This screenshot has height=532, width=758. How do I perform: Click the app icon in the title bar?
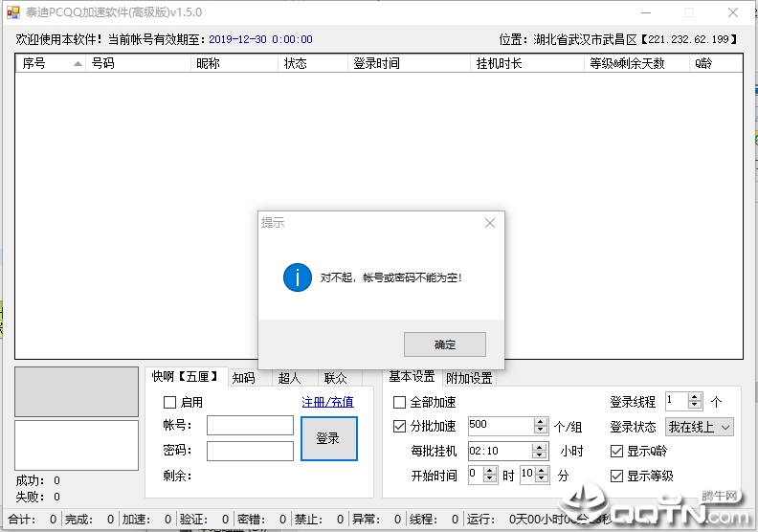point(13,12)
